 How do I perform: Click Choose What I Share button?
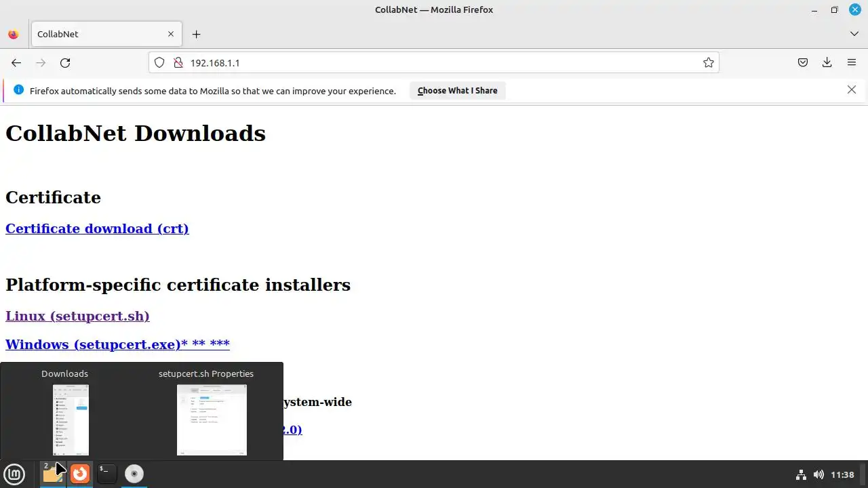(457, 90)
